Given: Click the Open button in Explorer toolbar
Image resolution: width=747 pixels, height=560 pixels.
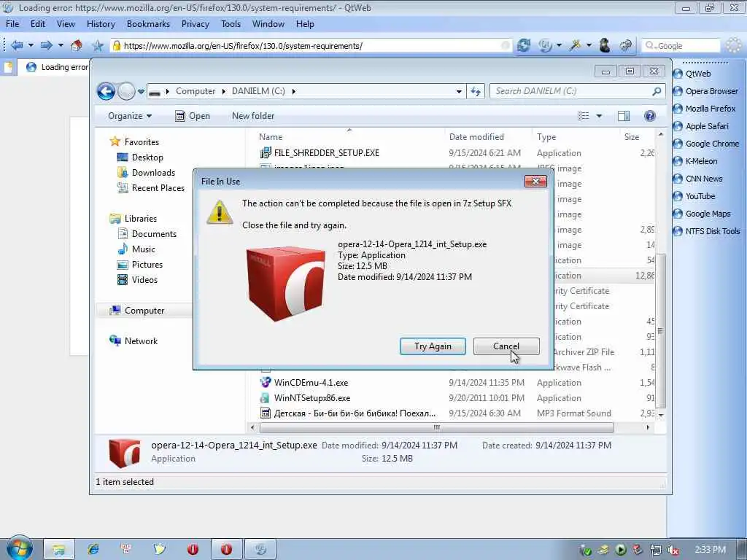Looking at the screenshot, I should point(193,116).
